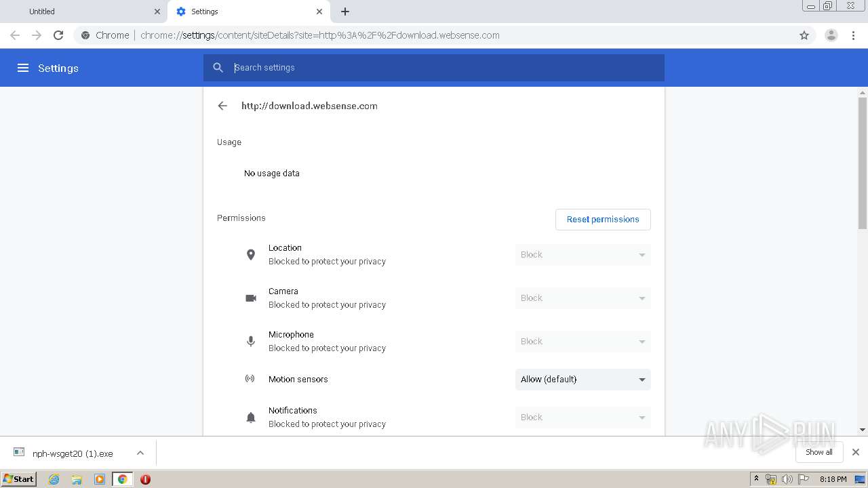Open Internet Explorer from taskbar
The width and height of the screenshot is (868, 488).
pos(54,479)
